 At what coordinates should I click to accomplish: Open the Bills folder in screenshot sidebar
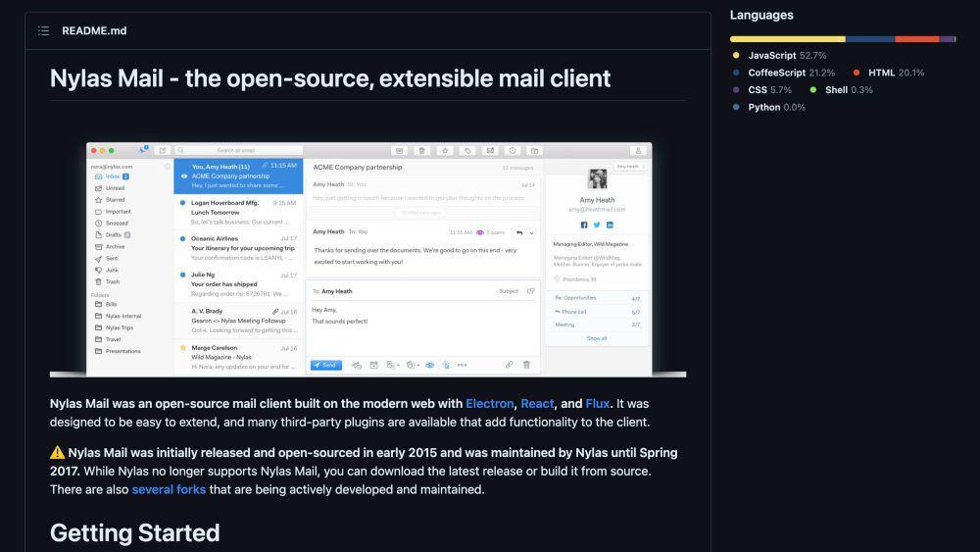(x=106, y=305)
